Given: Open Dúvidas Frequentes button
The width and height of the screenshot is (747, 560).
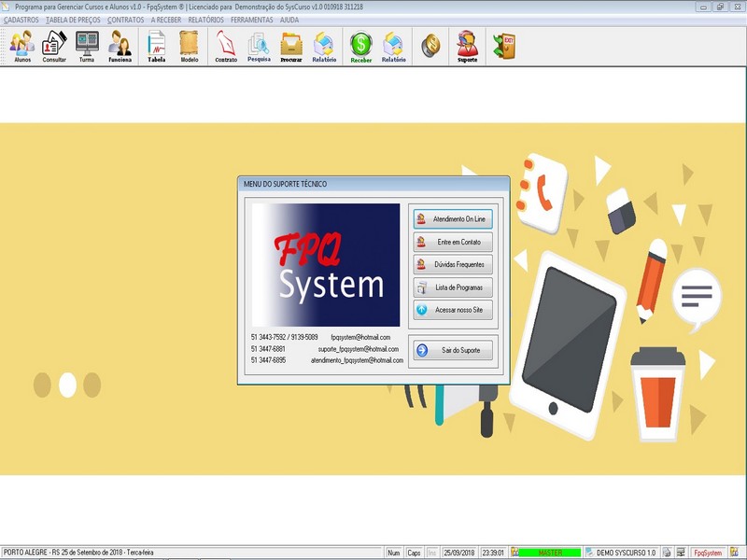Looking at the screenshot, I should 453,264.
